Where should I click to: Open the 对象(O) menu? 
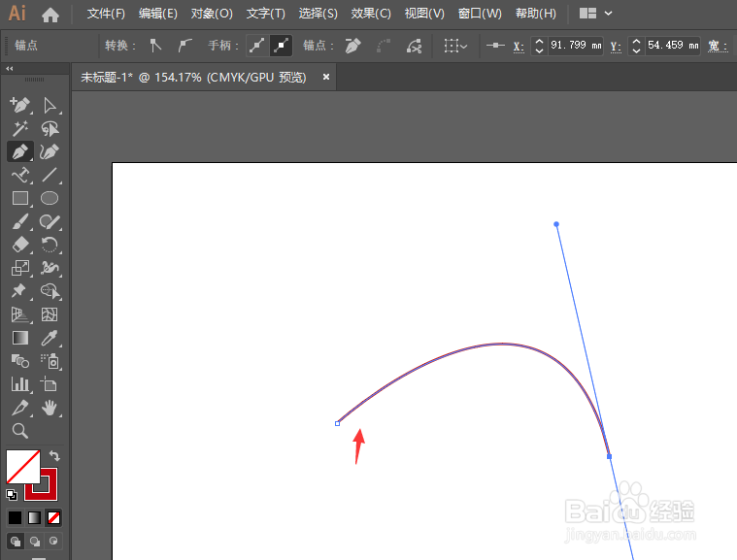(x=212, y=14)
